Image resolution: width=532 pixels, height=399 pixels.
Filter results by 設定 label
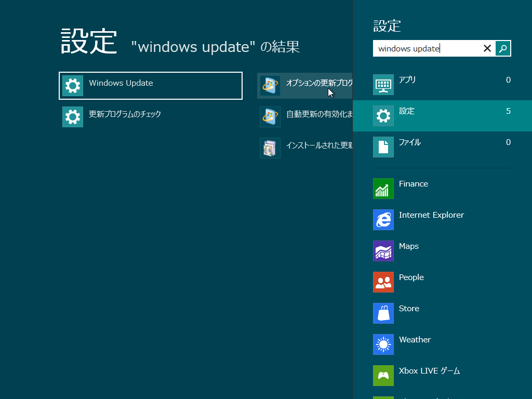click(x=407, y=111)
